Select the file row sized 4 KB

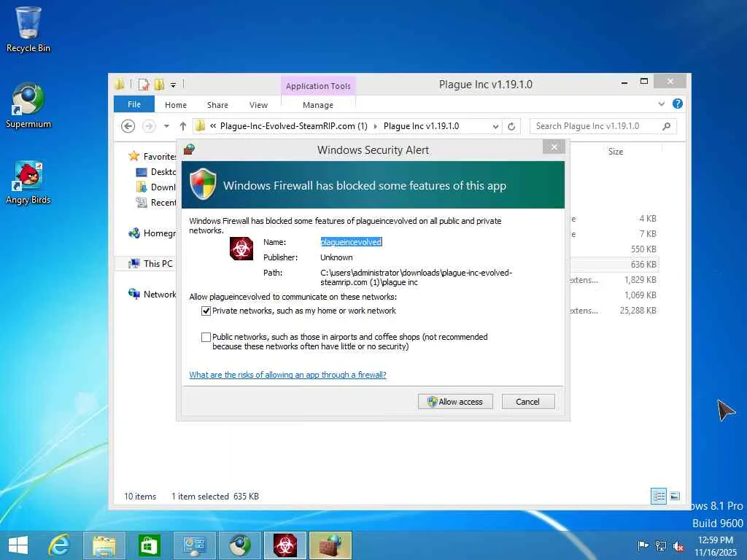[614, 219]
